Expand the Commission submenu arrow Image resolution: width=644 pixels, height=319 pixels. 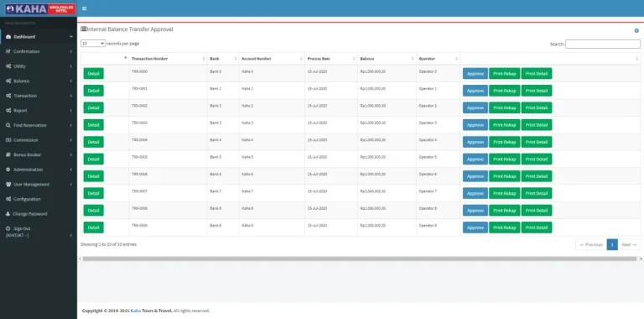click(71, 140)
